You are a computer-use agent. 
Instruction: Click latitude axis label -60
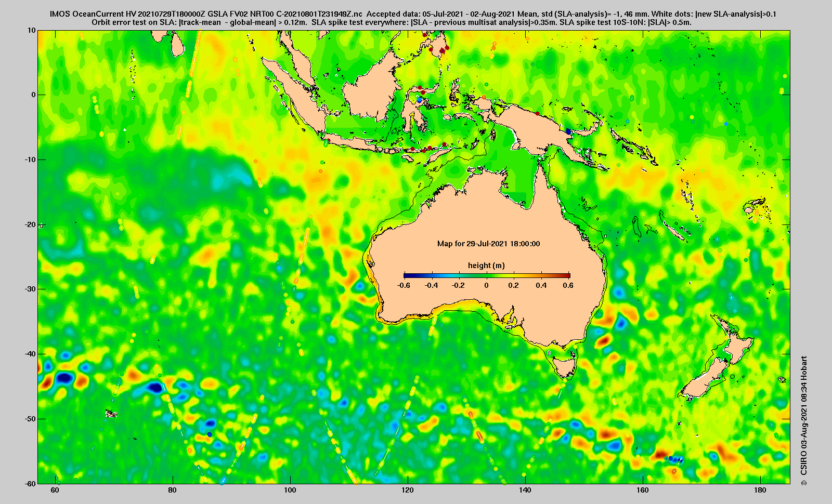coord(31,483)
